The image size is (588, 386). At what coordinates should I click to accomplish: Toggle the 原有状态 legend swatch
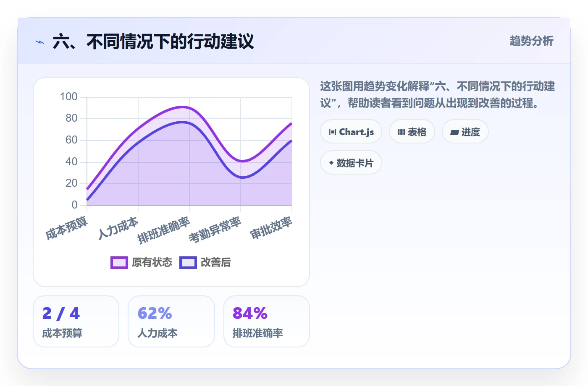119,263
